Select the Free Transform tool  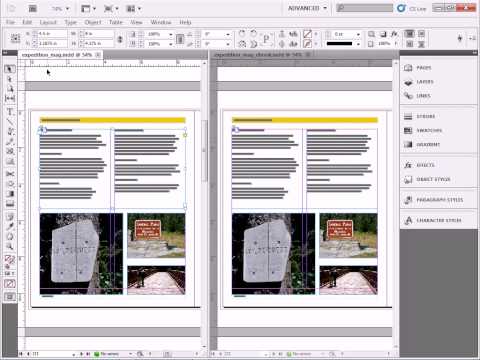click(10, 184)
